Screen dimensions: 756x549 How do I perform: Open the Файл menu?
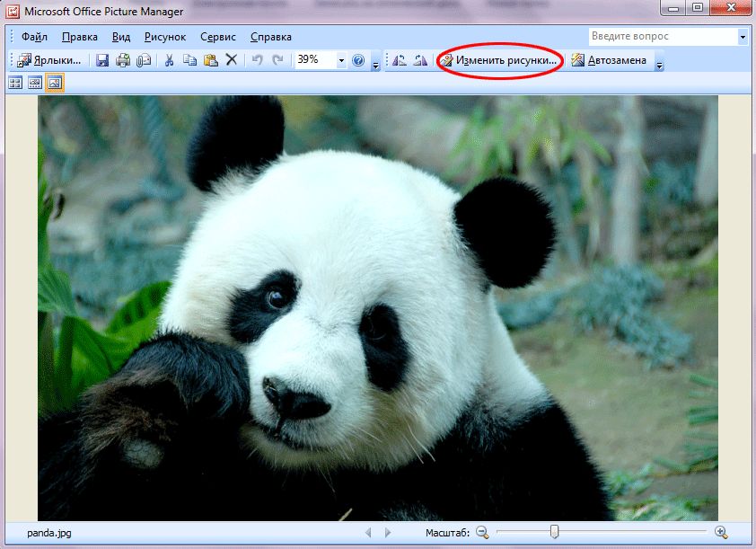pos(34,37)
